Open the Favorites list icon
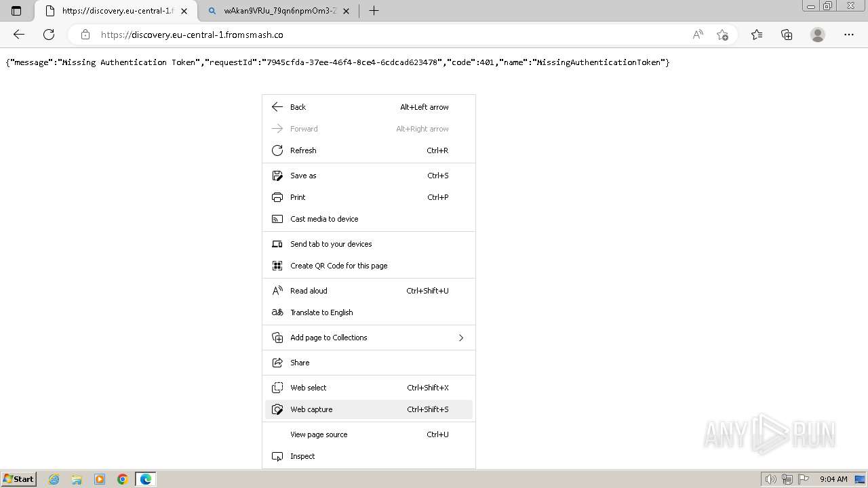This screenshot has height=488, width=868. [757, 35]
